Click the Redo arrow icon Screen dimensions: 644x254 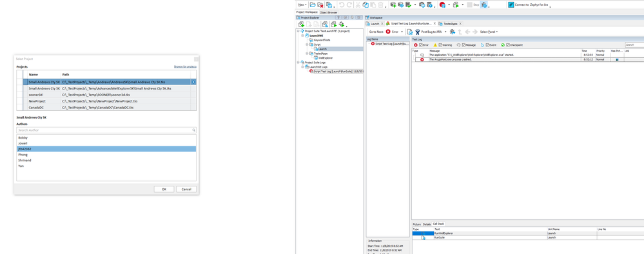(x=349, y=5)
